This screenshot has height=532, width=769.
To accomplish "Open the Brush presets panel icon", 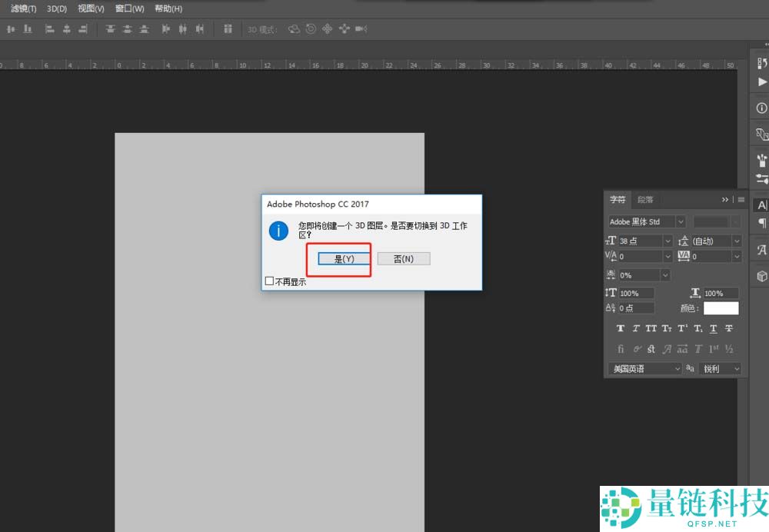I will 761,160.
